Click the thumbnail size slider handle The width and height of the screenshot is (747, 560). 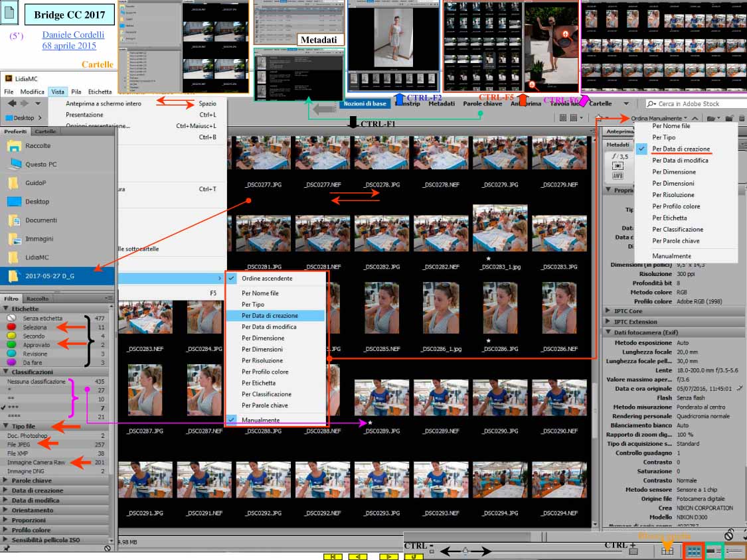pyautogui.click(x=465, y=551)
